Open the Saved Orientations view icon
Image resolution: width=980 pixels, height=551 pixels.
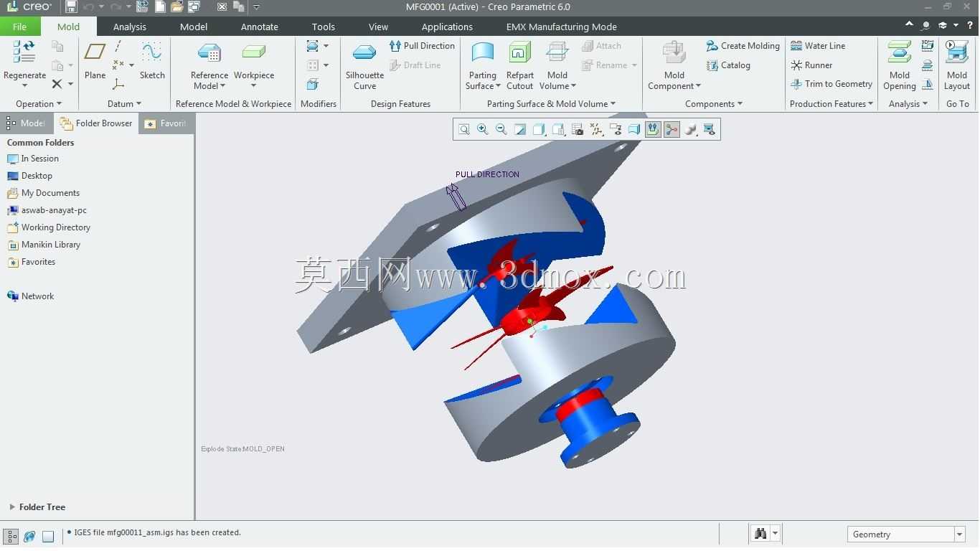[558, 130]
